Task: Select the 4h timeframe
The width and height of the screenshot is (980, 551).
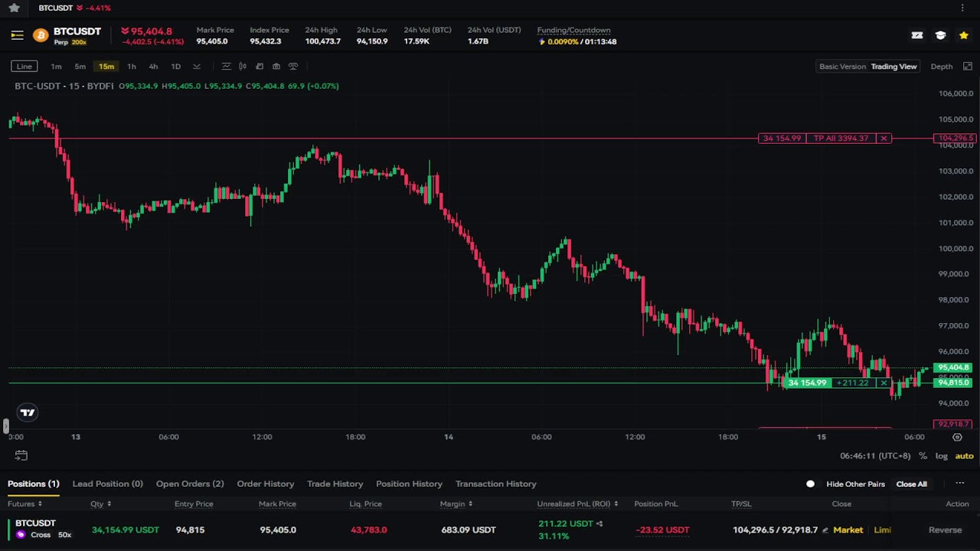Action: (x=153, y=67)
